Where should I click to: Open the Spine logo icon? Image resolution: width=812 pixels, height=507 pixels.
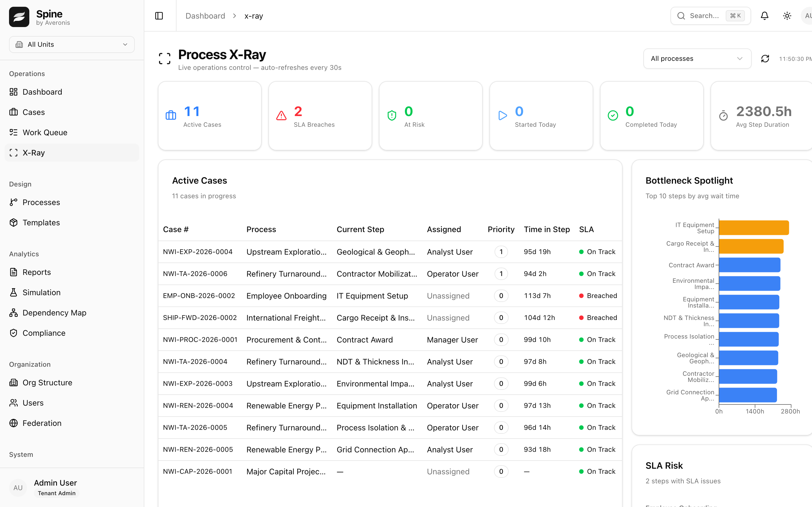[19, 17]
